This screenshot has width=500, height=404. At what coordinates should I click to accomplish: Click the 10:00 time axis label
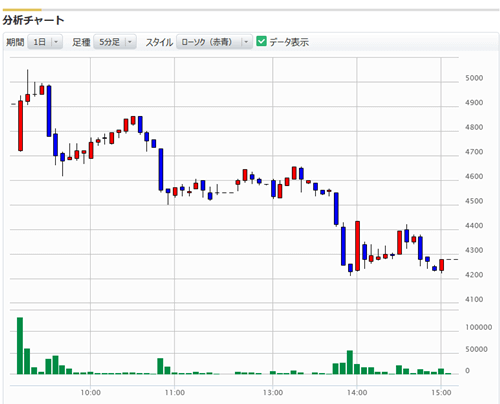[x=90, y=393]
